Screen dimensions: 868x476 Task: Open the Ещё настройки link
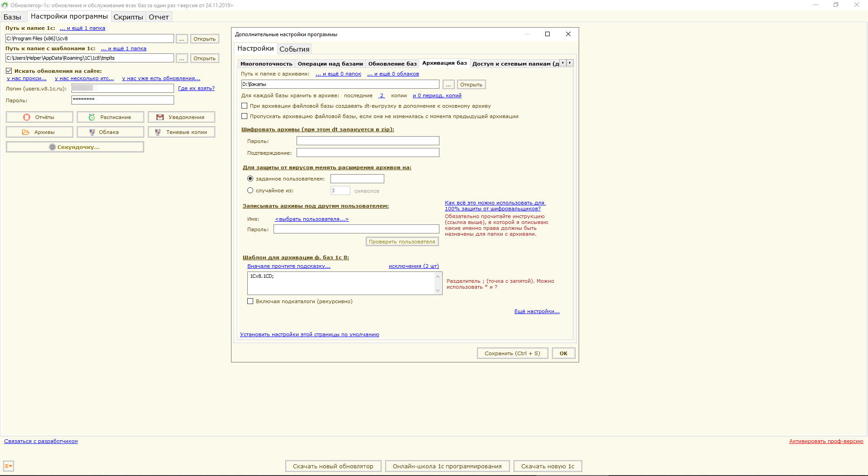pyautogui.click(x=537, y=311)
